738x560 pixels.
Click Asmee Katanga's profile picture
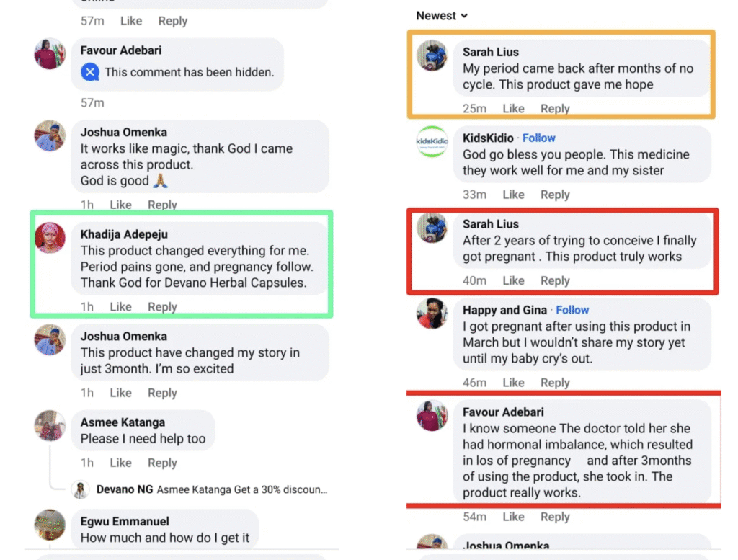click(x=50, y=426)
